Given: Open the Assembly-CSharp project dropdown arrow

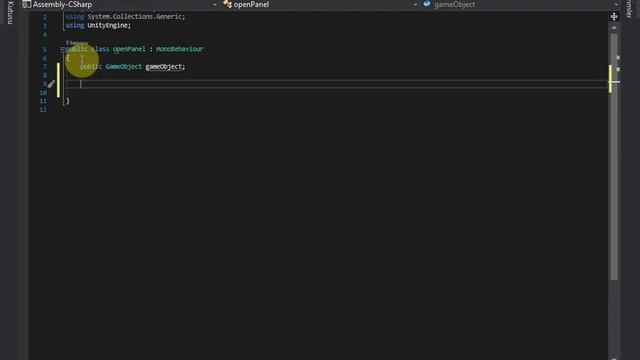Looking at the screenshot, I should point(215,4).
